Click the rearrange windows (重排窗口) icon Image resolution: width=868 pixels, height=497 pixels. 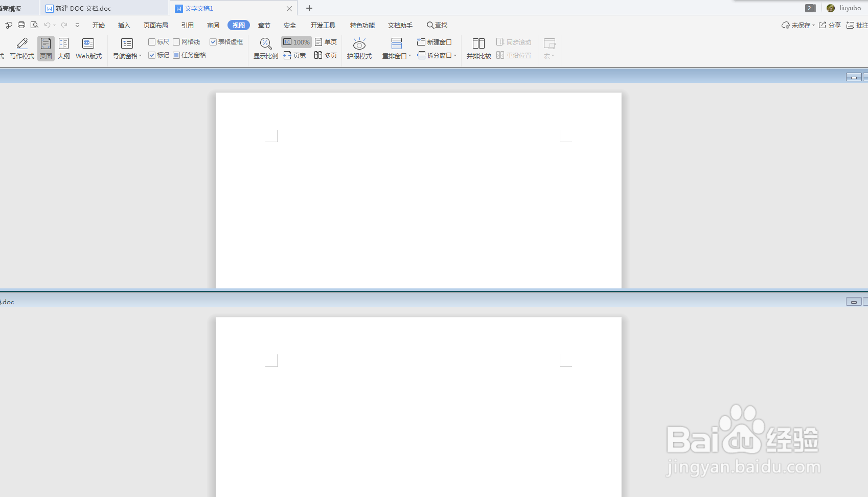[396, 44]
